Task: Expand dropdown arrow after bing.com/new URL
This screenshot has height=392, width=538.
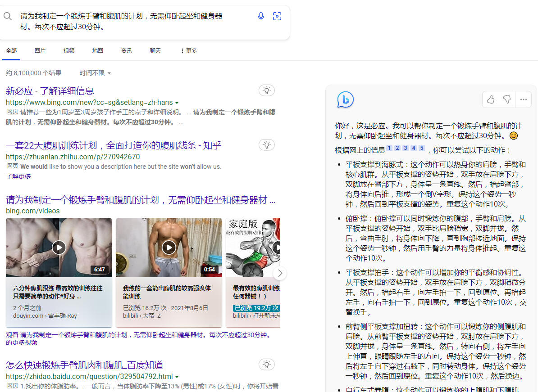Action: pos(177,103)
